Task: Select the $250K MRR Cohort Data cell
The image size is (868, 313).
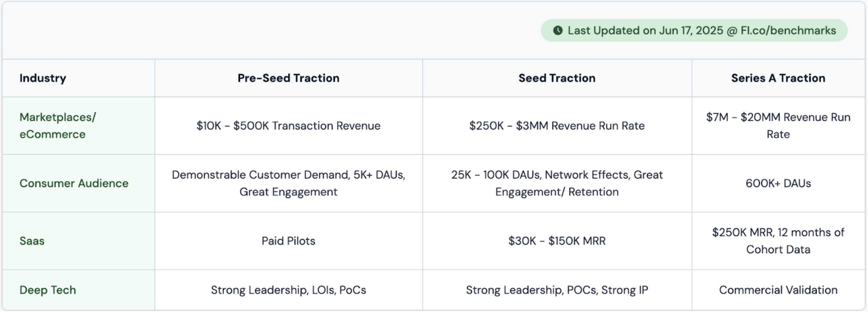Action: click(778, 241)
